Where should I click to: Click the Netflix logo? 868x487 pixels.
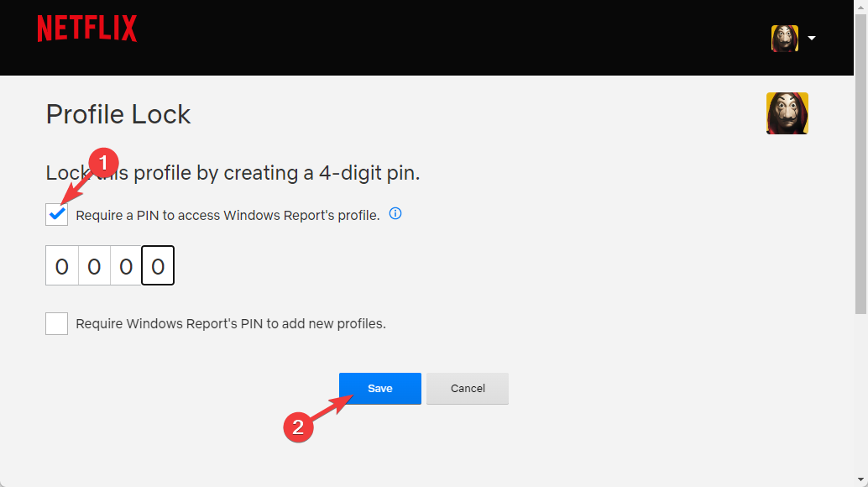(x=87, y=29)
